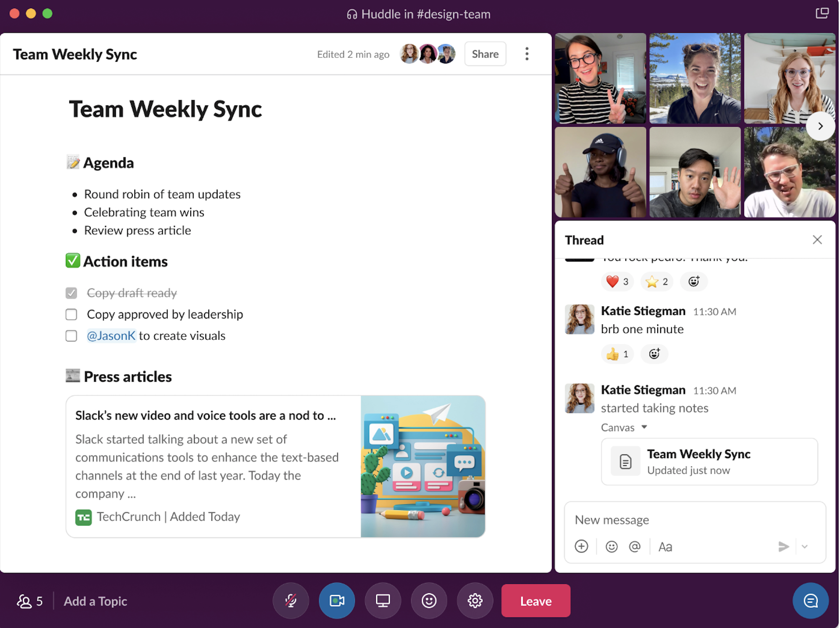Click the mute microphone icon
The image size is (840, 628).
coord(291,600)
